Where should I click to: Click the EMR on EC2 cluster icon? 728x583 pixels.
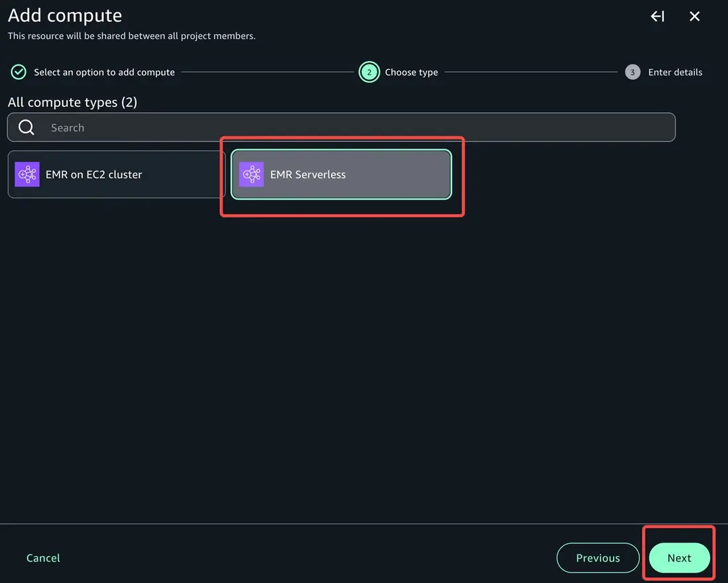[x=27, y=174]
